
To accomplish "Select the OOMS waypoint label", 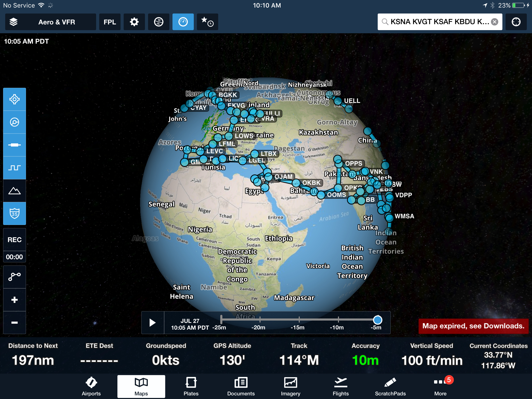I will [x=336, y=195].
